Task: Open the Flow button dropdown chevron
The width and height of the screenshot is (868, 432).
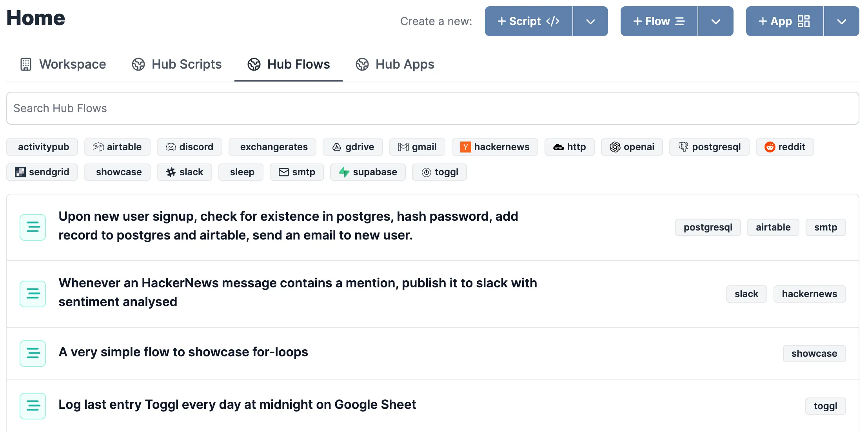Action: click(x=715, y=22)
